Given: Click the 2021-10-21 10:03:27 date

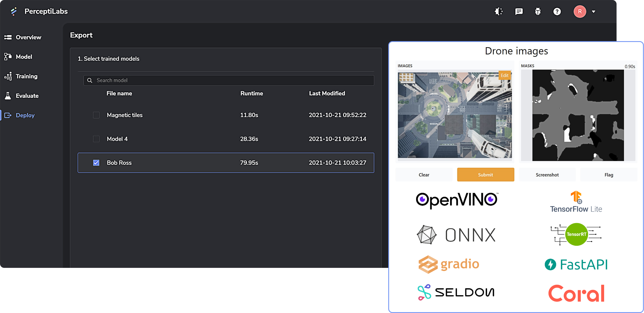Looking at the screenshot, I should 337,163.
